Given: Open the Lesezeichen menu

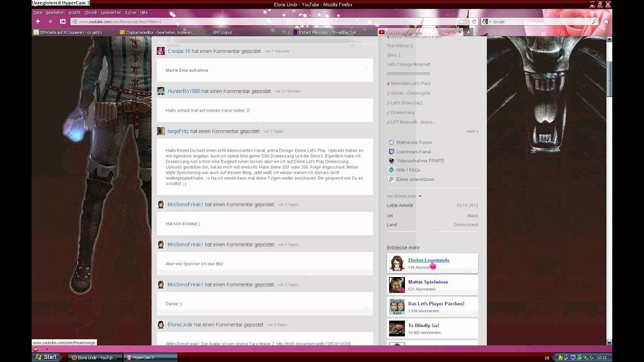Looking at the screenshot, I should tap(111, 12).
